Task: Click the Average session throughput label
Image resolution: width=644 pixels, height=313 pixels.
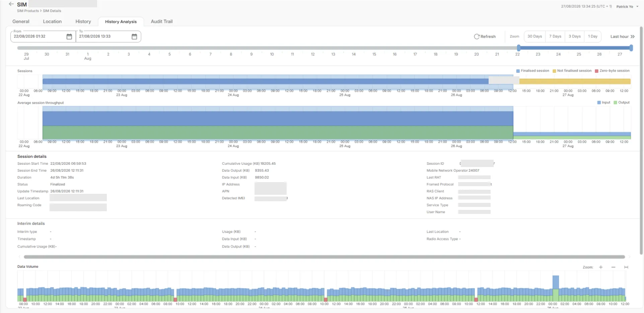Action: point(41,103)
